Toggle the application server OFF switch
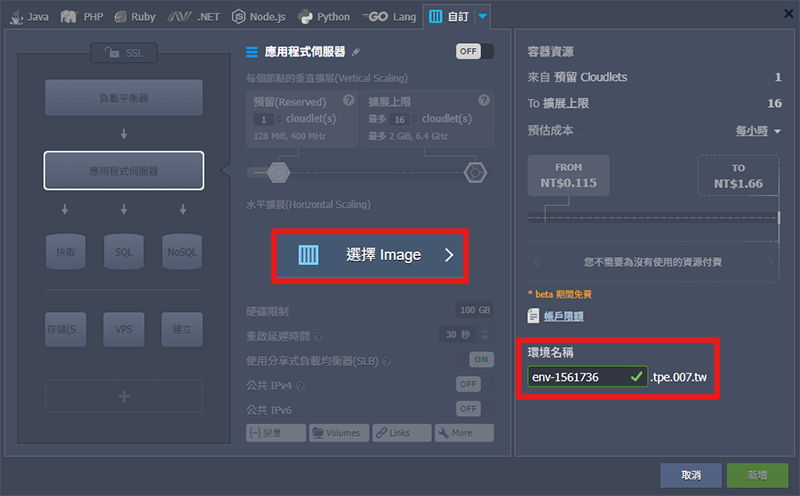800x496 pixels. (x=474, y=51)
